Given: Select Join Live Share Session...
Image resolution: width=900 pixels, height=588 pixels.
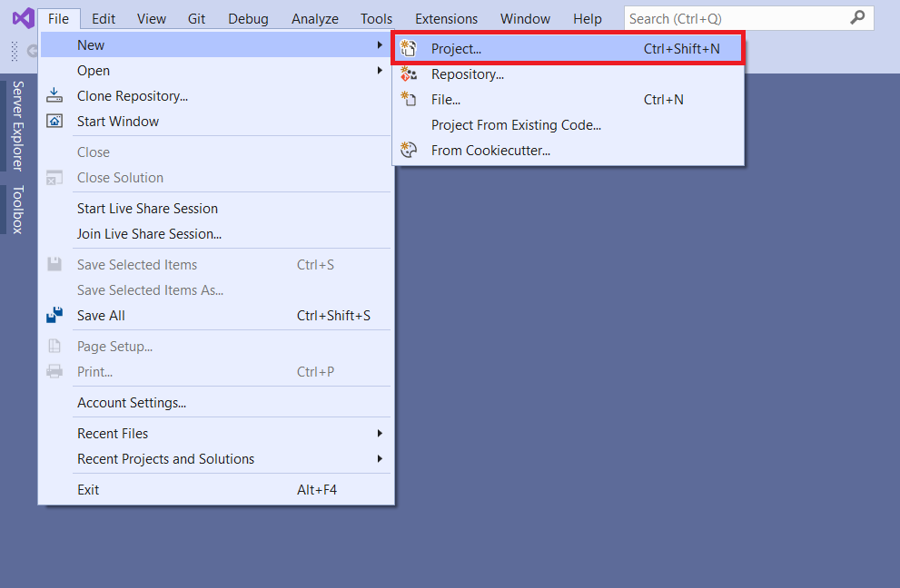Looking at the screenshot, I should pyautogui.click(x=216, y=233).
